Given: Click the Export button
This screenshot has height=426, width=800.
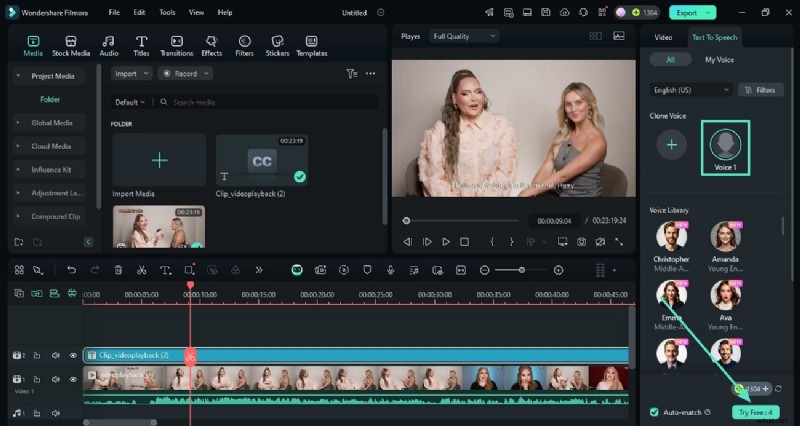Looking at the screenshot, I should [687, 13].
